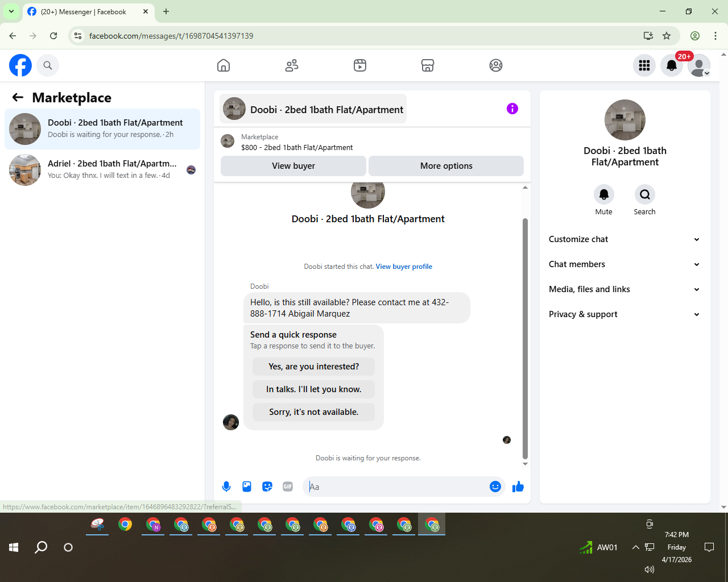Open the Groups icon in top navigation
Viewport: 728px width, 582px height.
(x=496, y=65)
